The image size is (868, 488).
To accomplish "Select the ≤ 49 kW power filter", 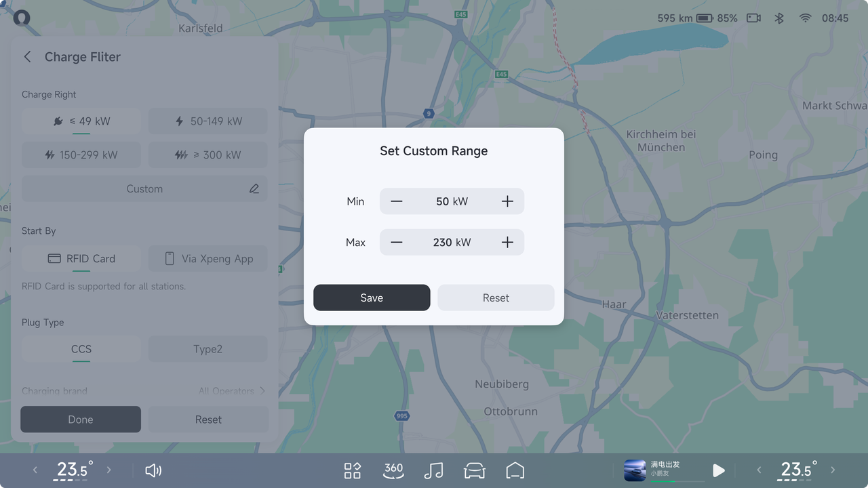I will click(x=81, y=121).
